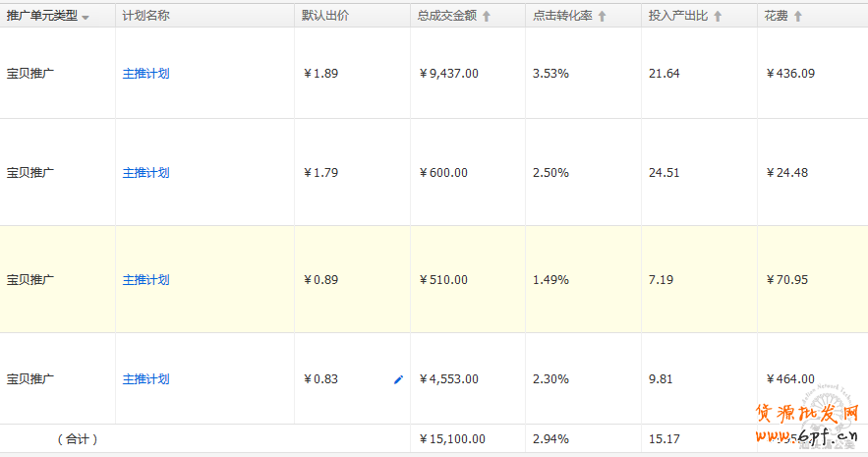The height and width of the screenshot is (457, 868).
Task: Select the ¥1.89 default bid cell
Action: tap(320, 74)
